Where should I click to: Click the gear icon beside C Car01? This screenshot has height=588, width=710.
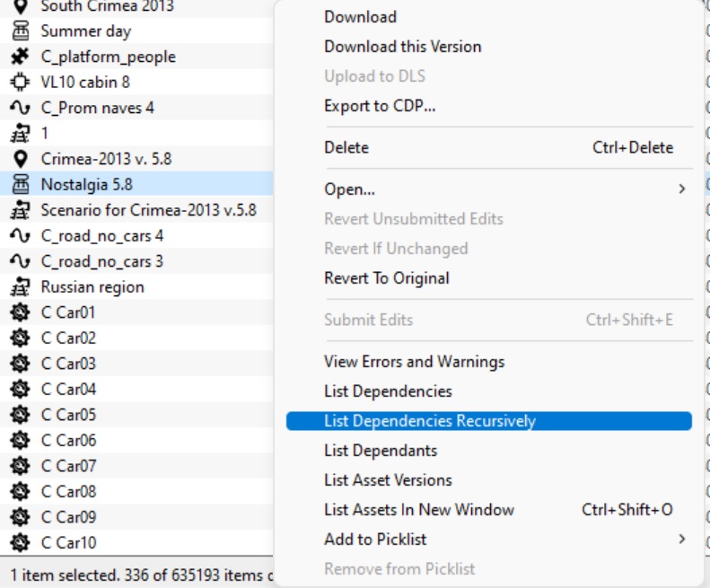point(20,312)
